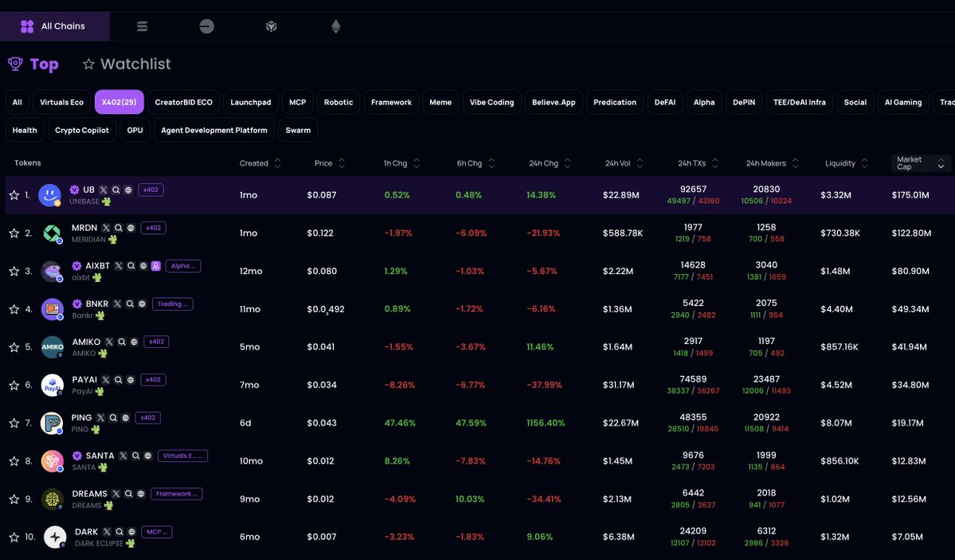Filter by the Virtuals Eco category
The width and height of the screenshot is (955, 560).
(61, 102)
